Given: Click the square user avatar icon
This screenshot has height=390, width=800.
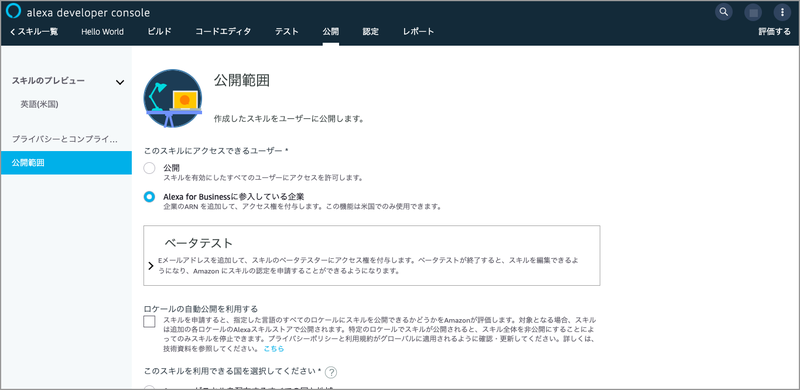Looking at the screenshot, I should click(753, 12).
